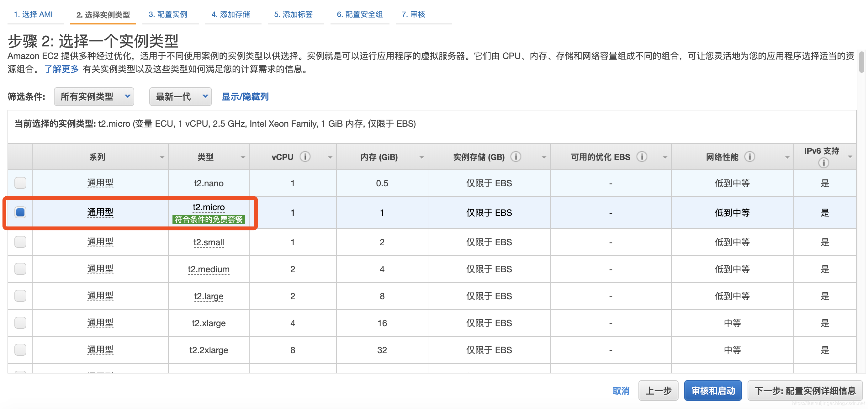Image resolution: width=868 pixels, height=409 pixels.
Task: Select the t2.2xlarge row checkbox
Action: tap(20, 349)
